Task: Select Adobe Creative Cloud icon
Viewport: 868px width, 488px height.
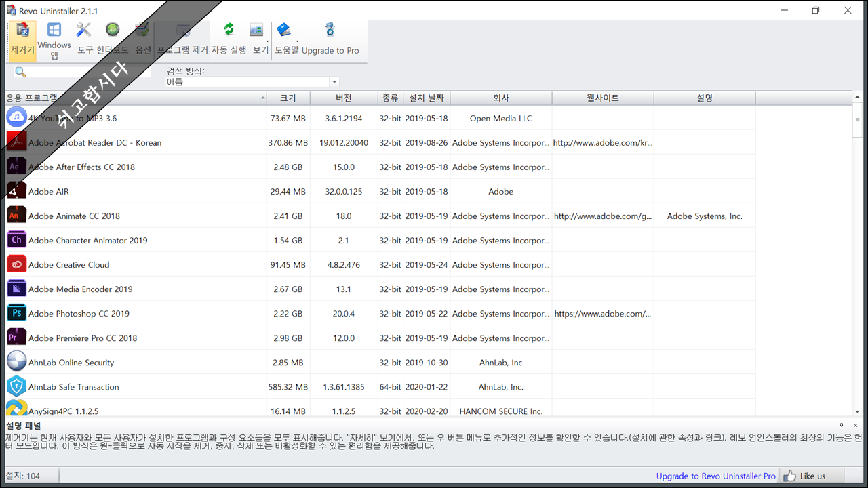Action: pos(16,264)
